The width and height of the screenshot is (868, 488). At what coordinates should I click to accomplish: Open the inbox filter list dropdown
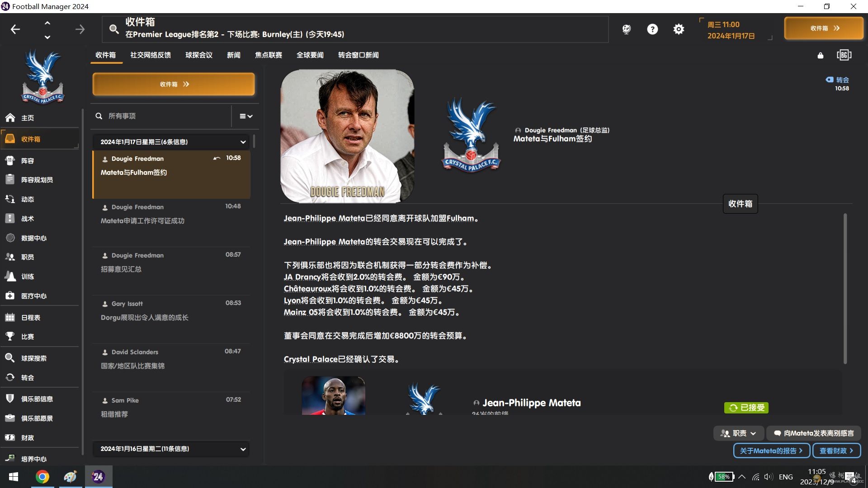tap(245, 116)
